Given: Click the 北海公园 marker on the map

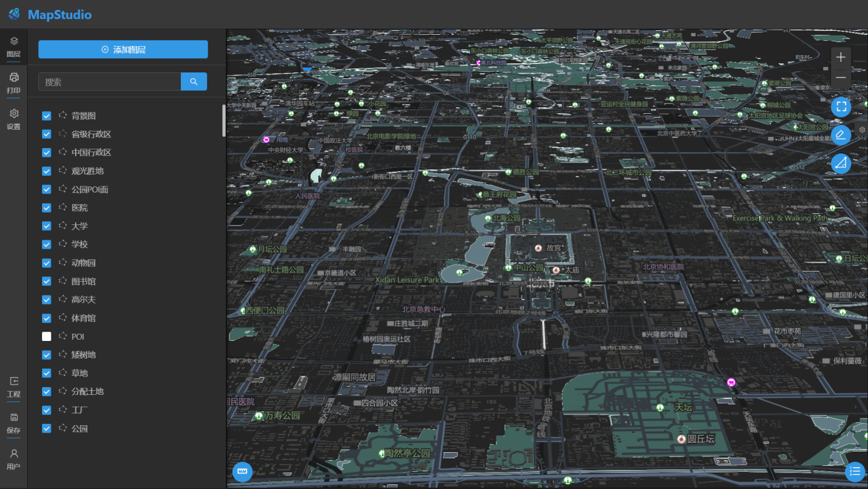Looking at the screenshot, I should click(x=487, y=218).
